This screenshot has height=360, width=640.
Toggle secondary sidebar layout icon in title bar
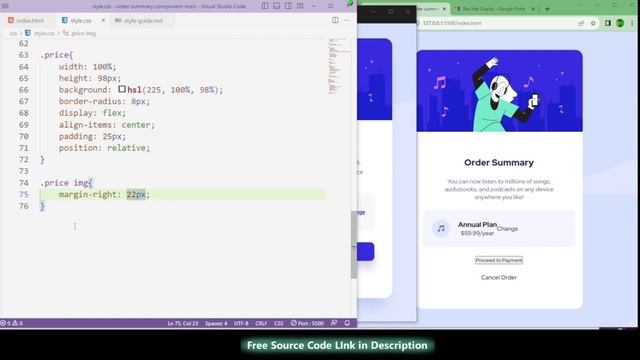[x=288, y=6]
